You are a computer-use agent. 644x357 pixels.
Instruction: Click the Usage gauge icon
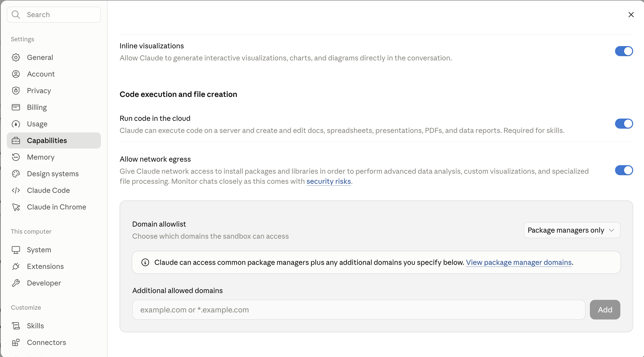pos(16,124)
